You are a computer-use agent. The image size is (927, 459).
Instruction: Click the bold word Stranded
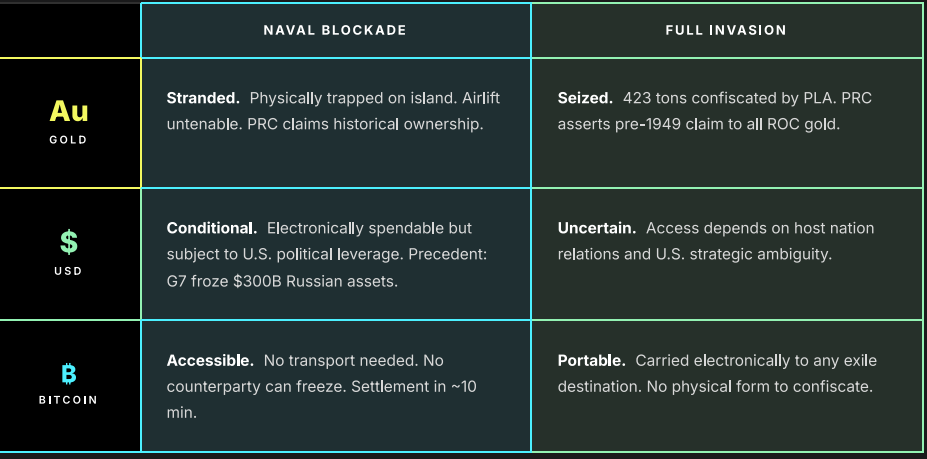point(203,99)
